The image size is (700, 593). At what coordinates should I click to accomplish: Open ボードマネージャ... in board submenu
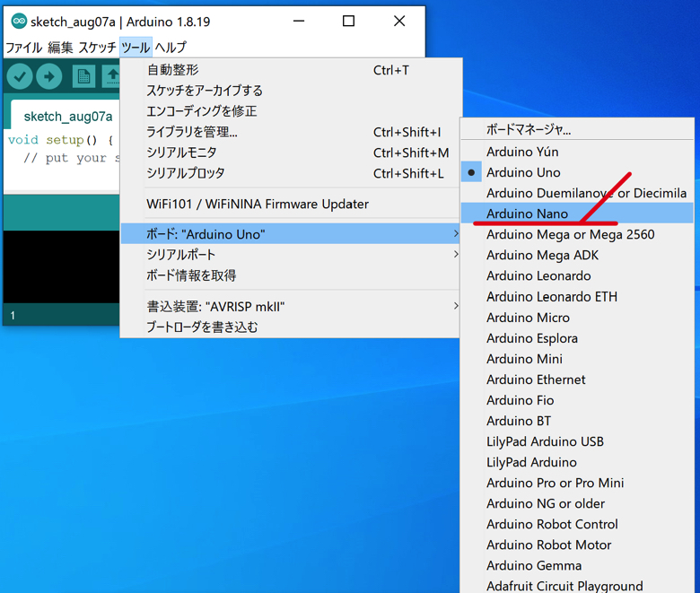[x=577, y=129]
